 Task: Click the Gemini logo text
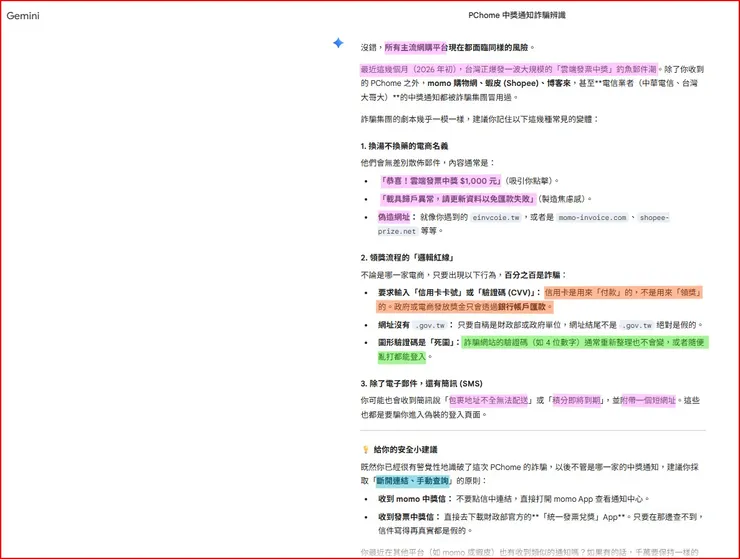point(23,16)
